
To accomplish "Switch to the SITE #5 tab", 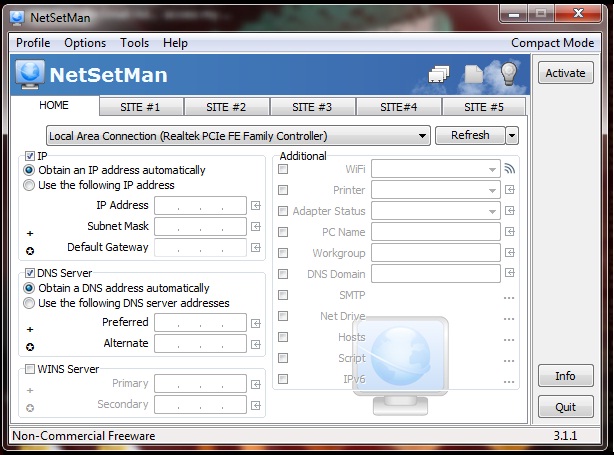I will click(484, 107).
